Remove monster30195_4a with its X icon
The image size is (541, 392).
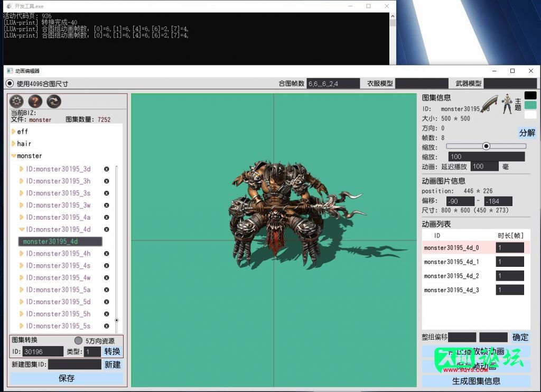pyautogui.click(x=107, y=217)
